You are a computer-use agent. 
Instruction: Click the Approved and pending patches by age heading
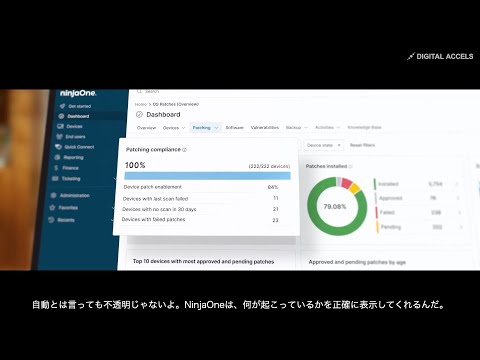pos(357,262)
